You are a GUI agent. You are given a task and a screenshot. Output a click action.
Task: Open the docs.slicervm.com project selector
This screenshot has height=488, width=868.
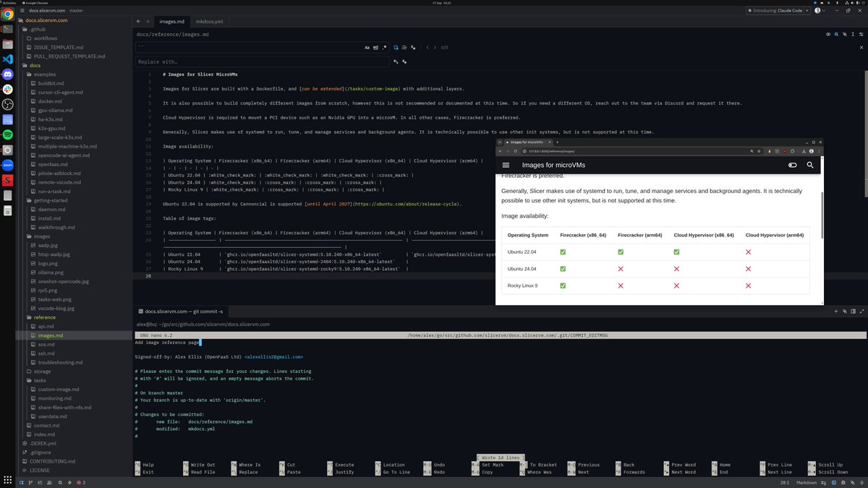pyautogui.click(x=46, y=11)
